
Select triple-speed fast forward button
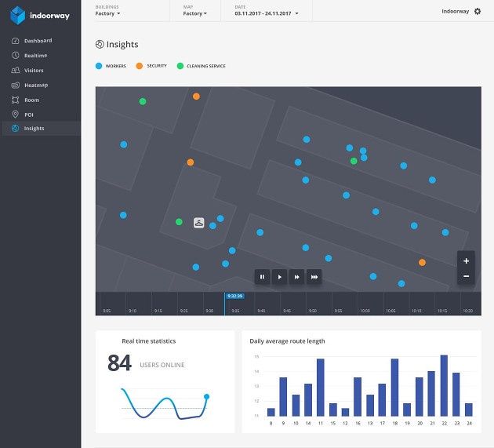click(314, 277)
